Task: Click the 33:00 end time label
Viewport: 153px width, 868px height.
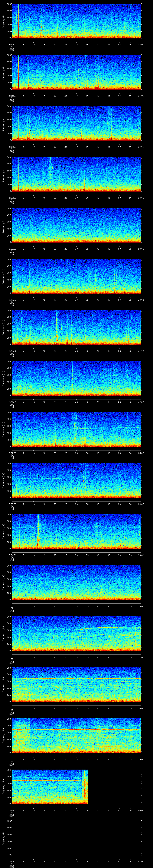Action: 141,453
